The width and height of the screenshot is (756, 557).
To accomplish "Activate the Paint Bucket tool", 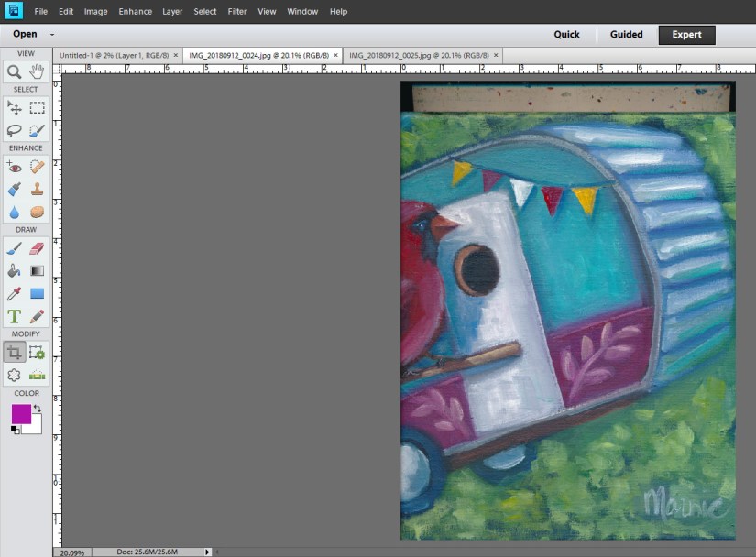I will pos(15,271).
